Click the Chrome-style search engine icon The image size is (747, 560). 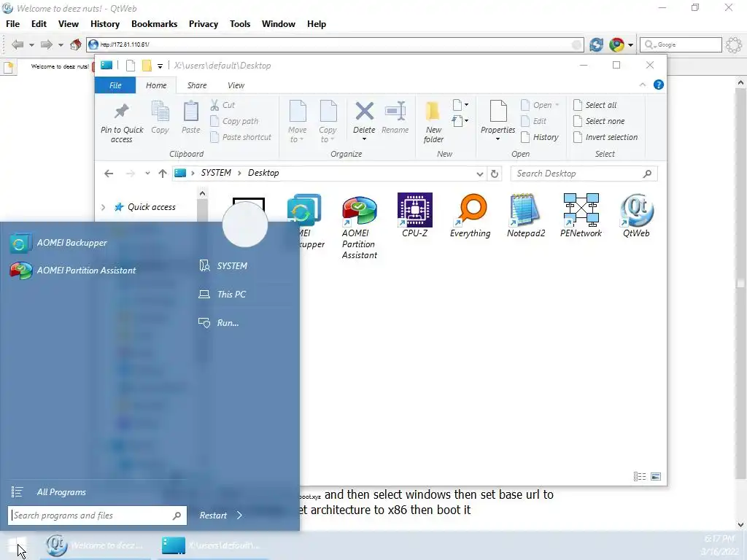(x=616, y=44)
